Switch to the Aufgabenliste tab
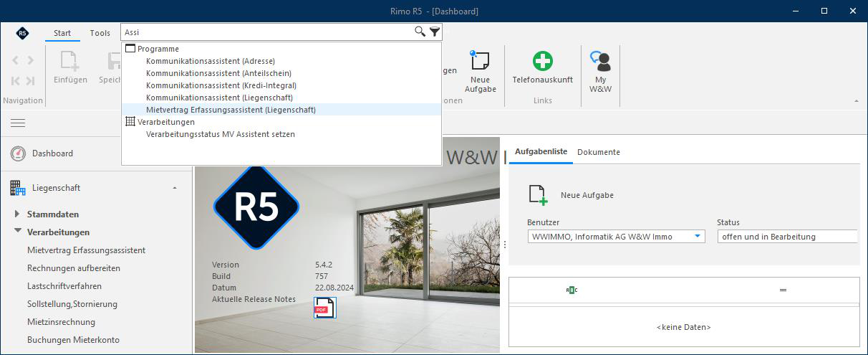868x355 pixels. (x=541, y=151)
